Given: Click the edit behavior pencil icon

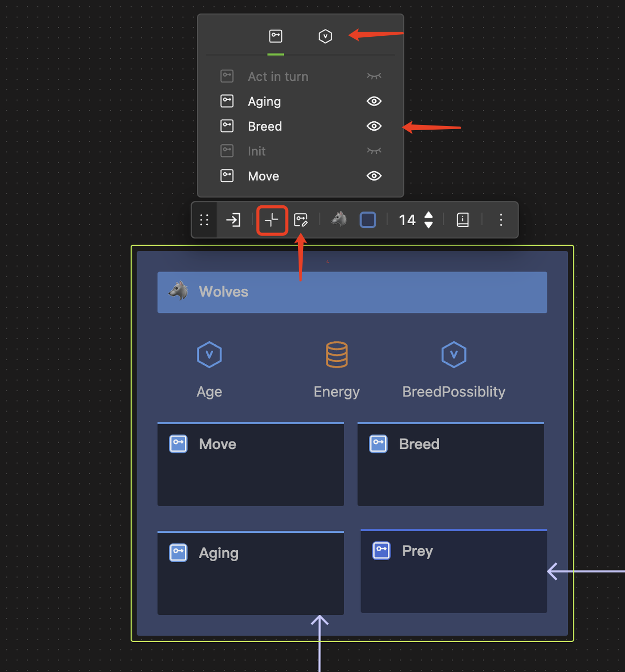Looking at the screenshot, I should point(301,220).
